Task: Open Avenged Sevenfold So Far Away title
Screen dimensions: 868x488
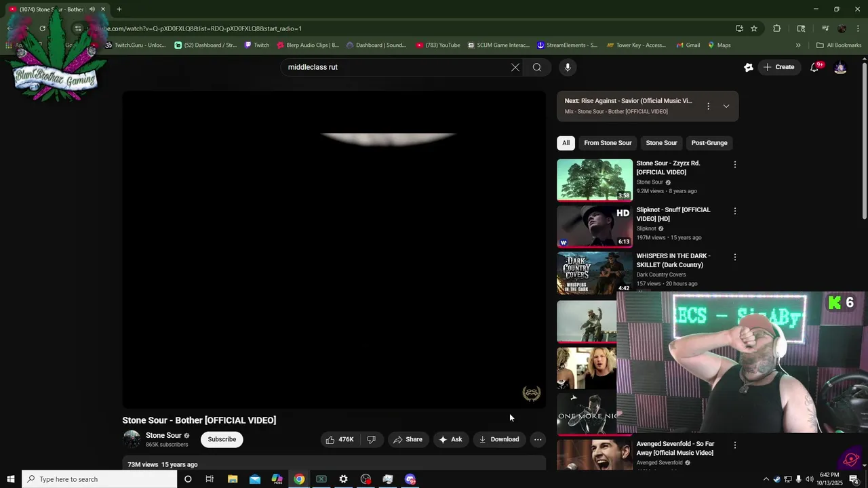Action: (675, 448)
